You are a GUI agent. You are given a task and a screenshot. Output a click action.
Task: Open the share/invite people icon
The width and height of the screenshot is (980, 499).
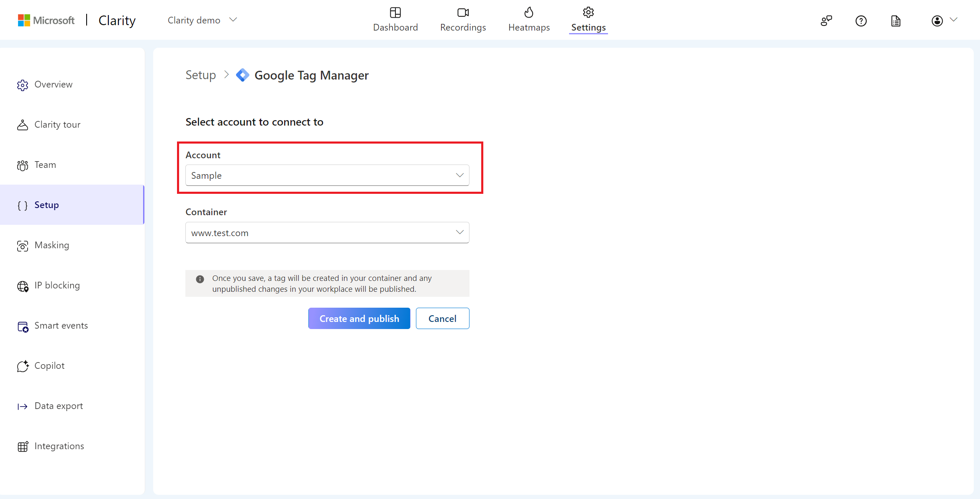[826, 21]
